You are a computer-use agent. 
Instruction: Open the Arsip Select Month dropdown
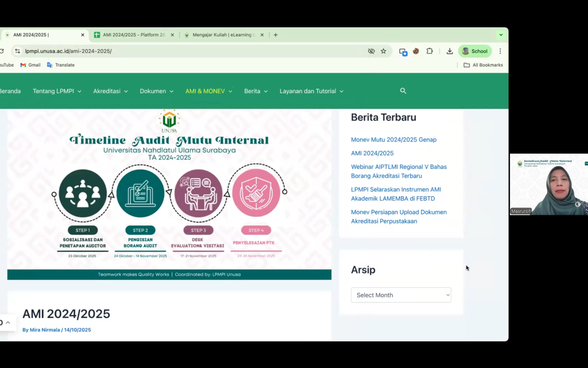[x=401, y=295]
